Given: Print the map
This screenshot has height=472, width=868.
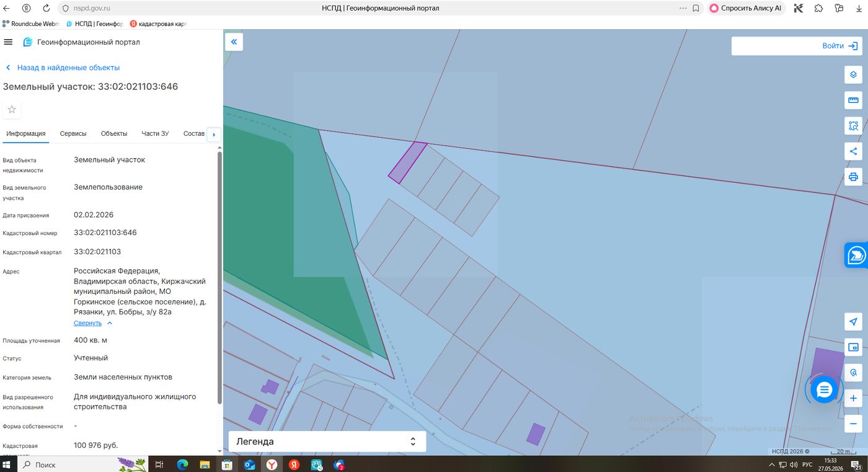Looking at the screenshot, I should point(853,177).
